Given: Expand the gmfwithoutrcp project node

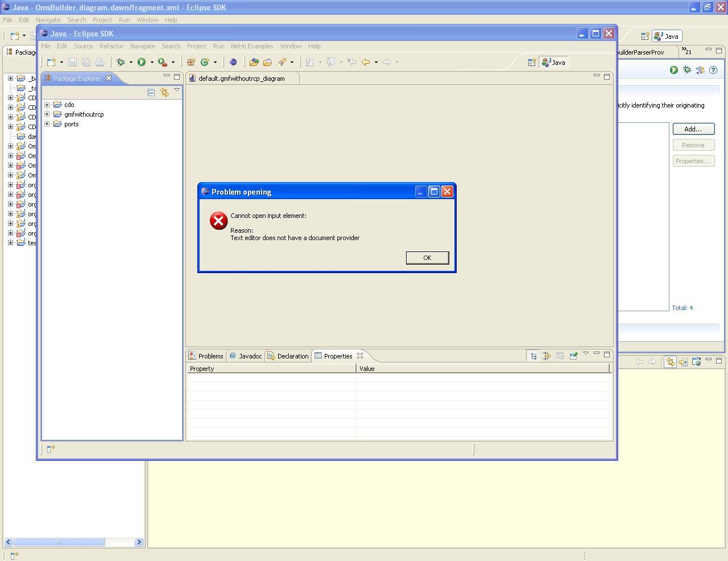Looking at the screenshot, I should [47, 114].
